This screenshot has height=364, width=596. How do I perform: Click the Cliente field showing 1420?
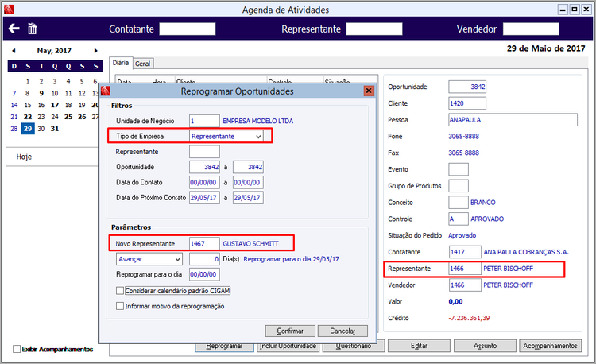point(467,103)
